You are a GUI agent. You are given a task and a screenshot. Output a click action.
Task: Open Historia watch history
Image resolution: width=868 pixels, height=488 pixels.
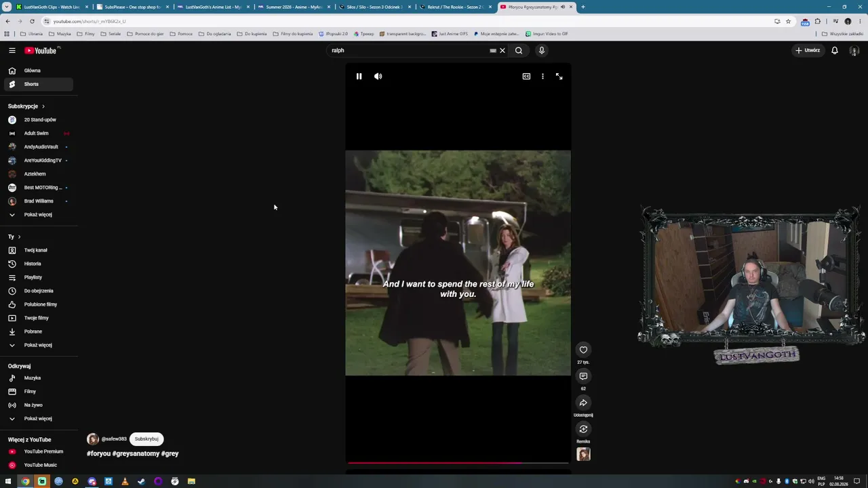(x=39, y=264)
